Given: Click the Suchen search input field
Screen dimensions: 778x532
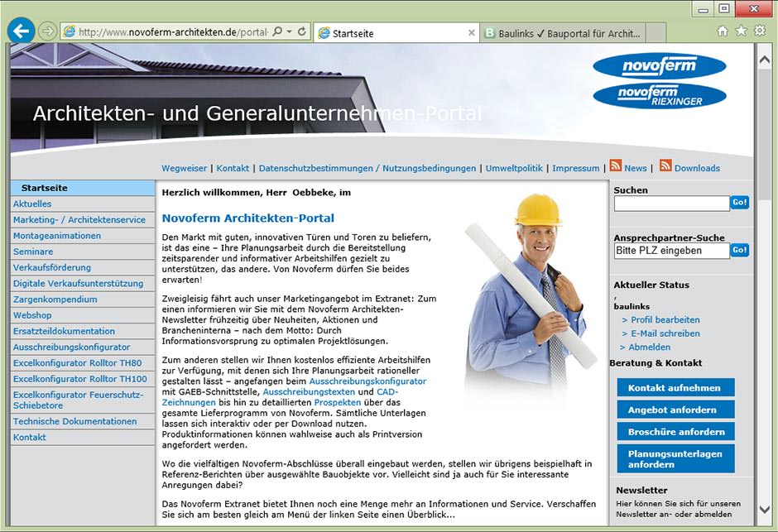Looking at the screenshot, I should 671,204.
